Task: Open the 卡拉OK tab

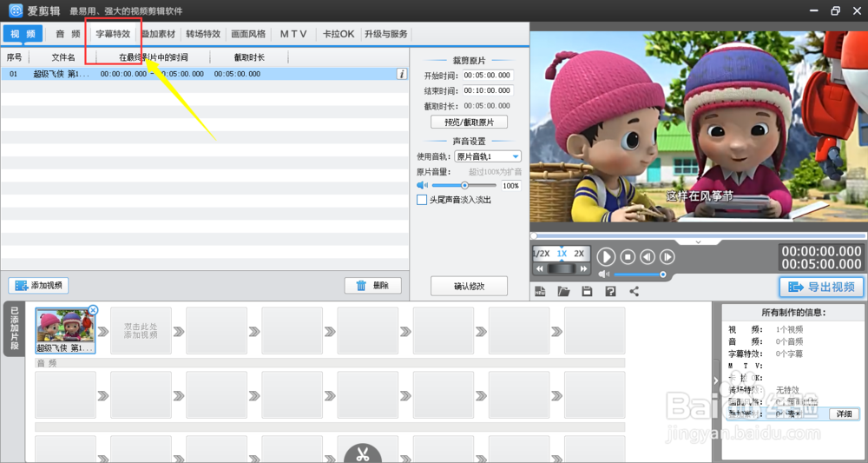Action: [339, 34]
